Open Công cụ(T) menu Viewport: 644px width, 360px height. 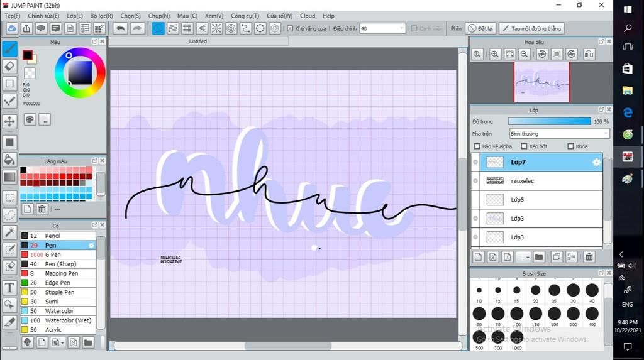pos(245,16)
